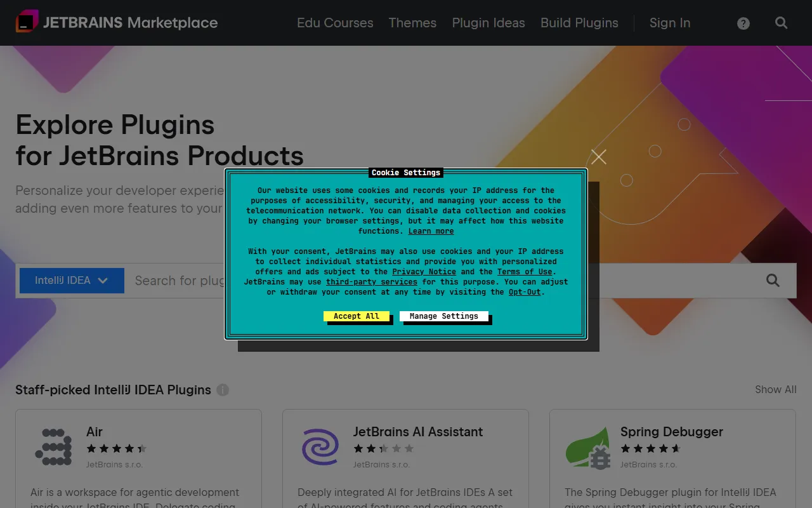Image resolution: width=812 pixels, height=508 pixels.
Task: Open the JetBrains AI Assistant title
Action: [x=418, y=432]
